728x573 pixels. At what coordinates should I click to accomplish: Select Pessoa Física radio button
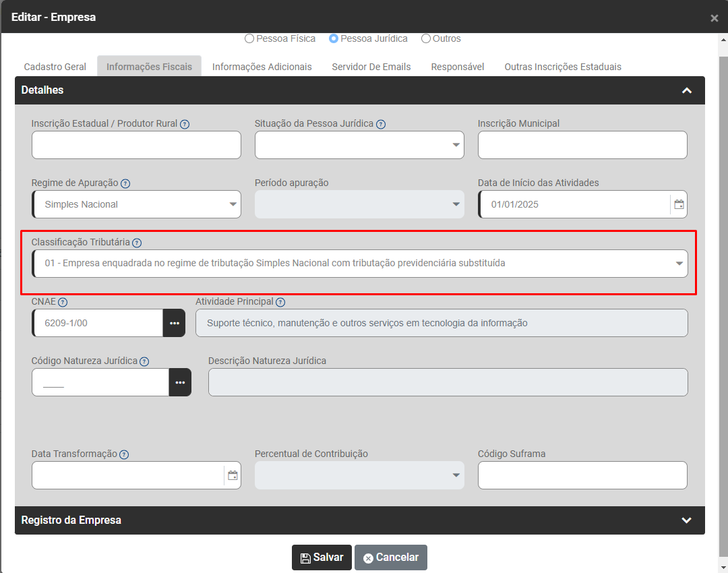(249, 39)
